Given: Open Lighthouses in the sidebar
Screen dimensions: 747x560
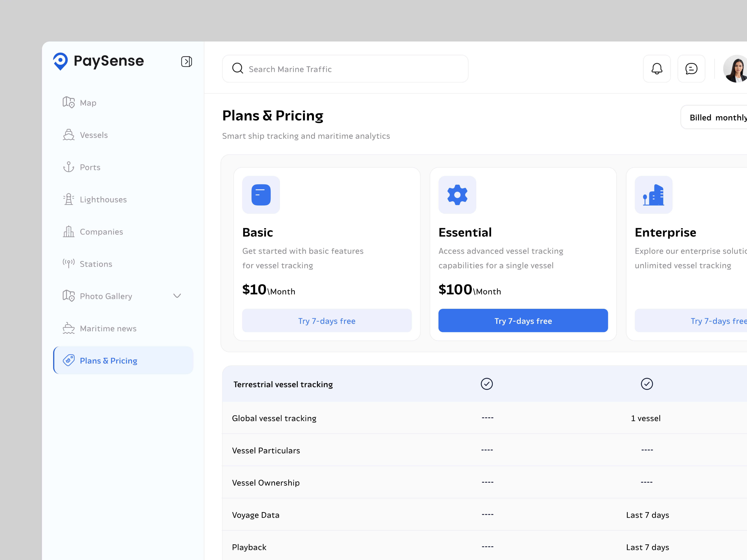Looking at the screenshot, I should click(x=123, y=199).
